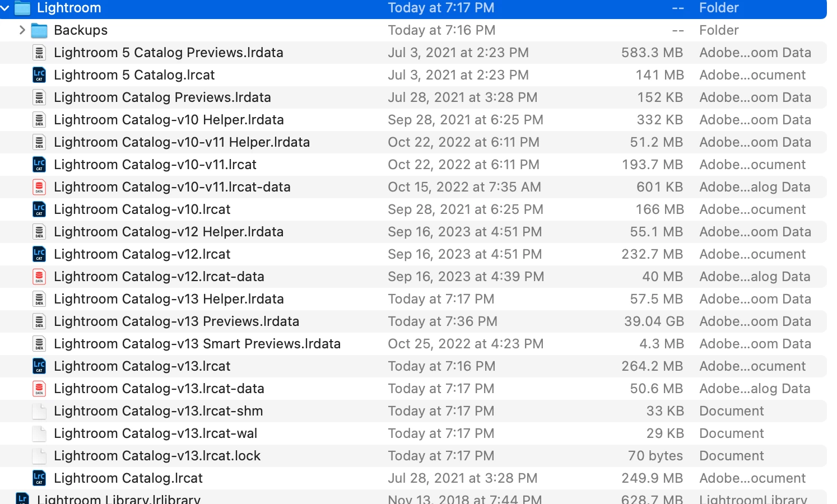Expand the Backups folder chevron
Viewport: 837px width, 504px height.
[22, 30]
